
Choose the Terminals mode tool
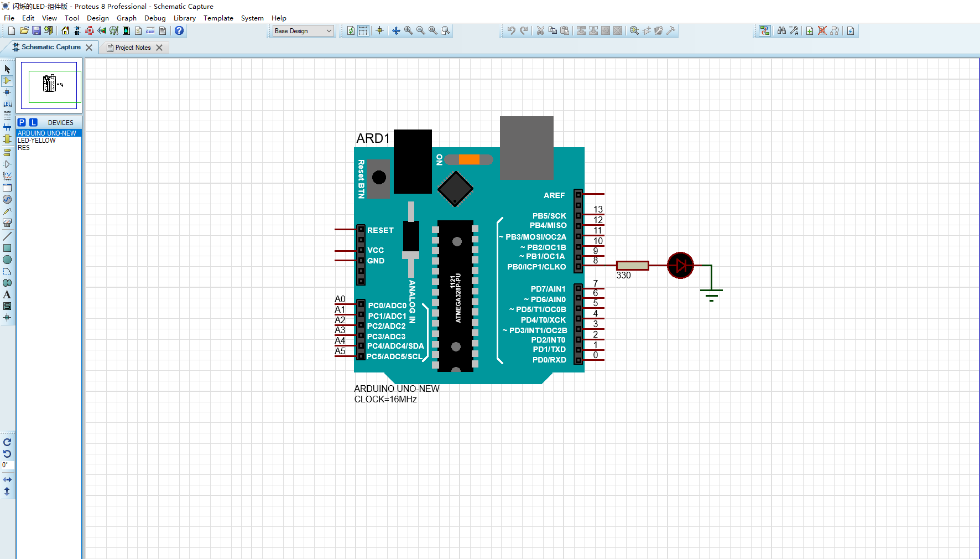click(x=7, y=152)
